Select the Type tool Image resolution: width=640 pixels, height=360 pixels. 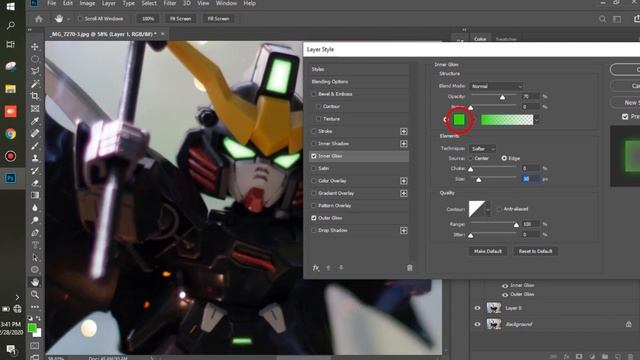click(x=35, y=245)
